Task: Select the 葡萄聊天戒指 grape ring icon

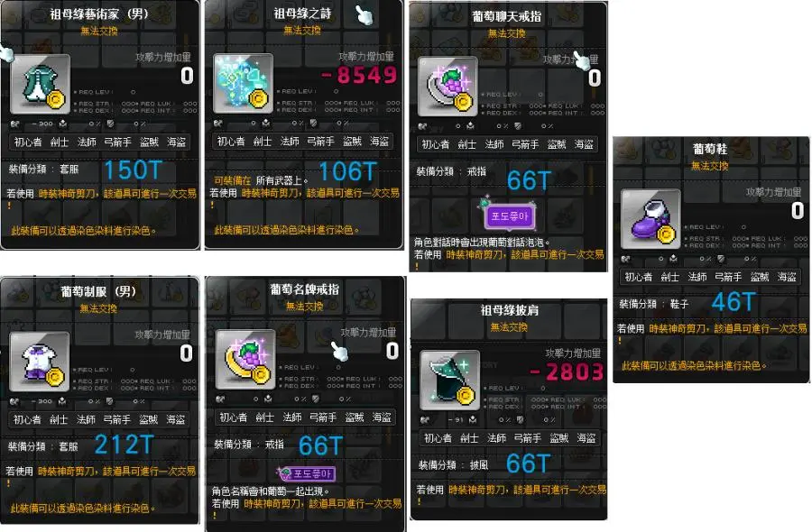Action: click(448, 86)
